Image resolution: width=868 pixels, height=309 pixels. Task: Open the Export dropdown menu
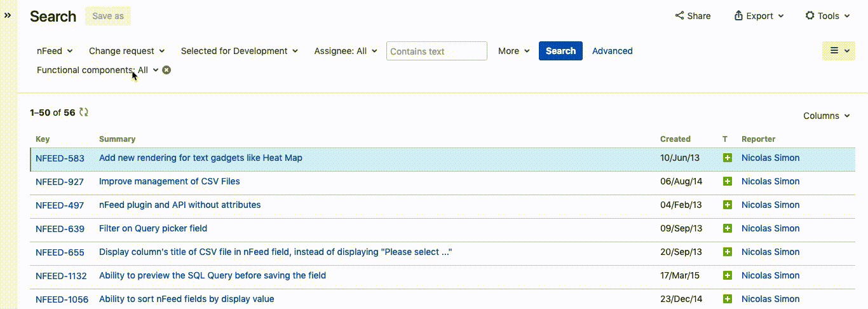coord(759,16)
